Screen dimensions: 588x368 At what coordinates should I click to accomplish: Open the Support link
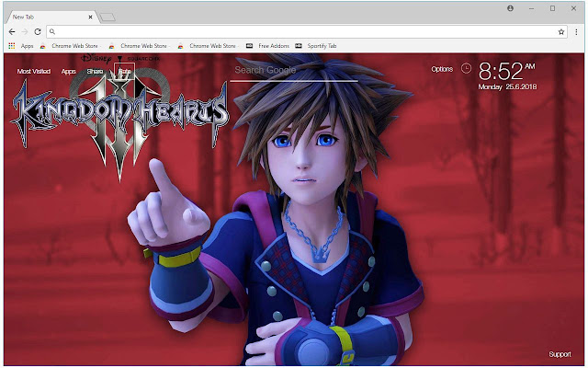pos(560,354)
